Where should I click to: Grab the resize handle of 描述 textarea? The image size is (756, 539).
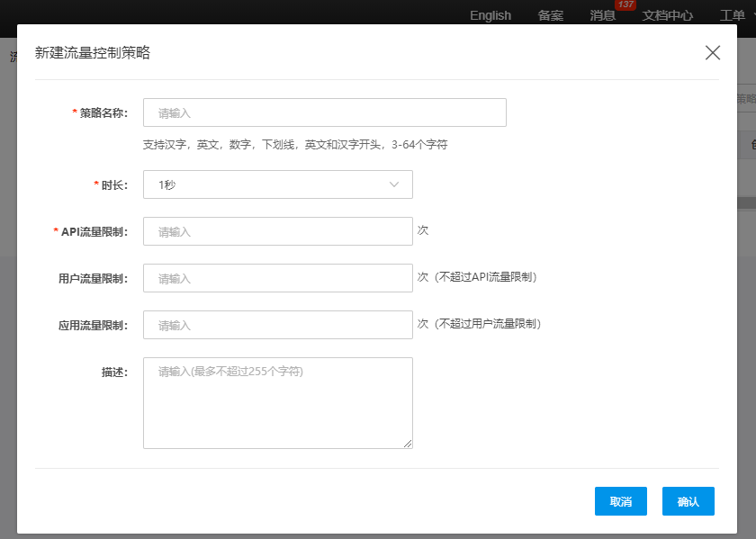(x=408, y=444)
